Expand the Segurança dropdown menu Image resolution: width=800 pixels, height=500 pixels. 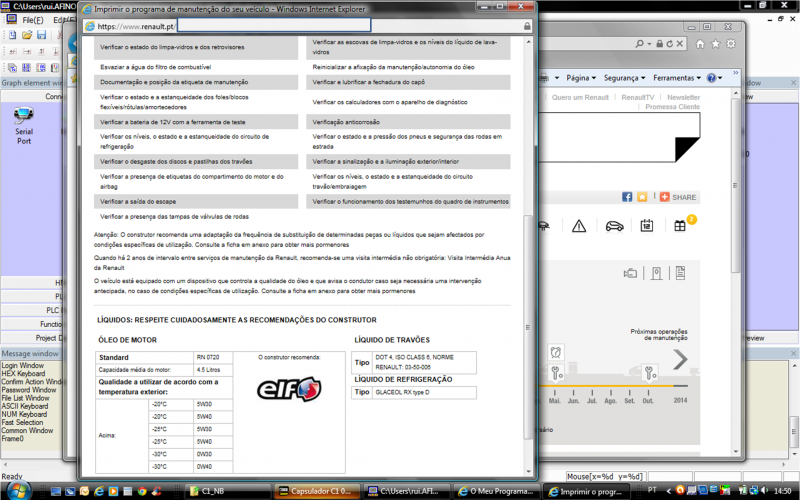(624, 77)
